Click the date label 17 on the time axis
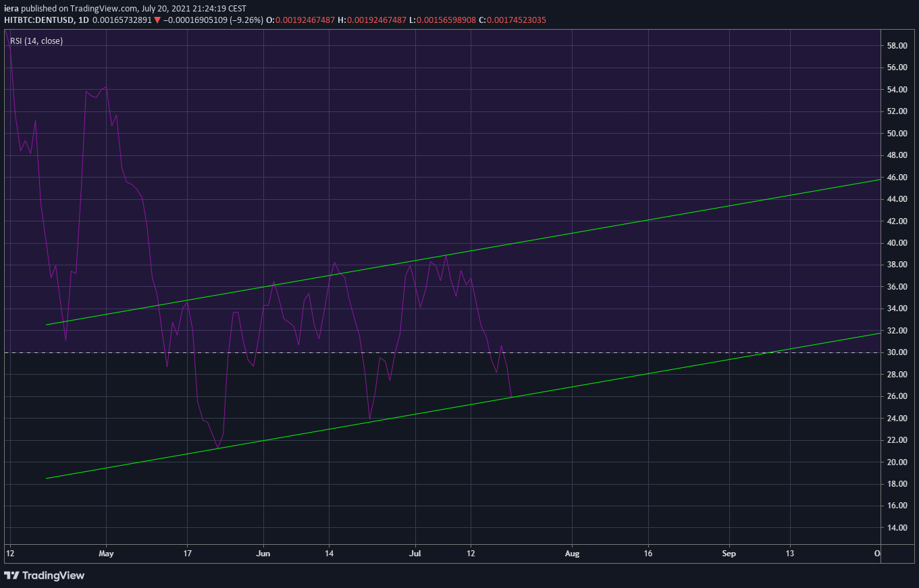Viewport: 919px width, 588px height. tap(188, 554)
